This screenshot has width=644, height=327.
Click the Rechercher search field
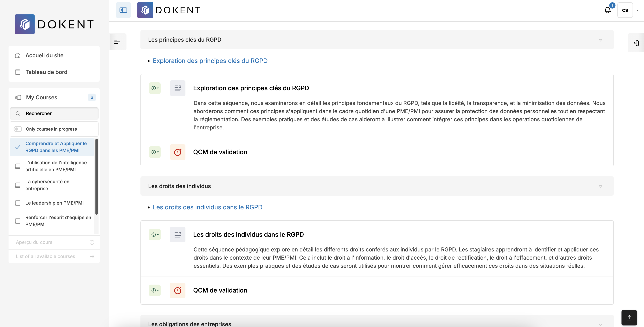tap(54, 114)
